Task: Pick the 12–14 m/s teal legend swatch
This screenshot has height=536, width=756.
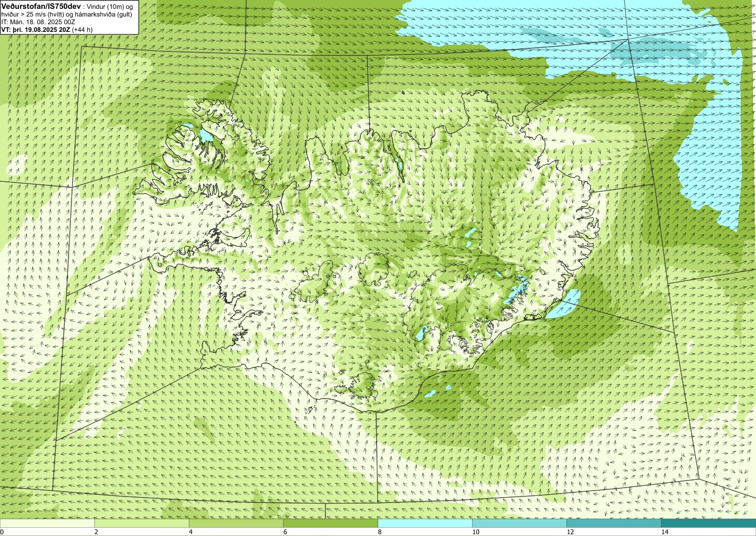Action: coord(614,523)
